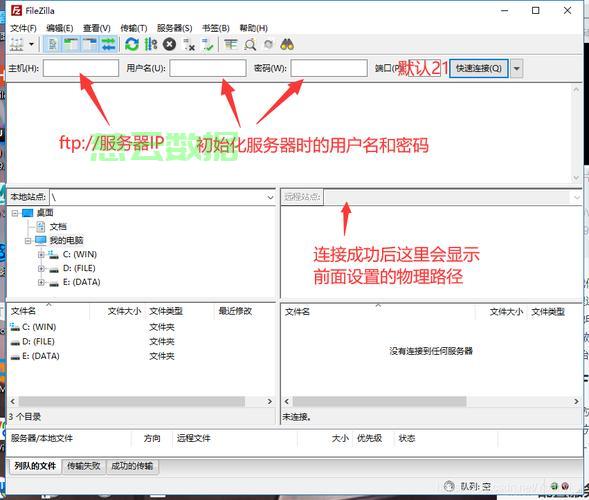Open the 帮助(H) menu
589x500 pixels.
(x=254, y=28)
